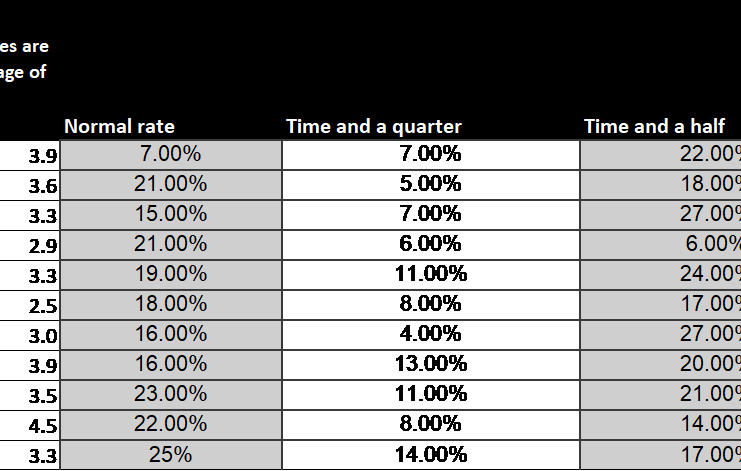
Task: Select the Normal rate column header cell
Action: click(171, 127)
